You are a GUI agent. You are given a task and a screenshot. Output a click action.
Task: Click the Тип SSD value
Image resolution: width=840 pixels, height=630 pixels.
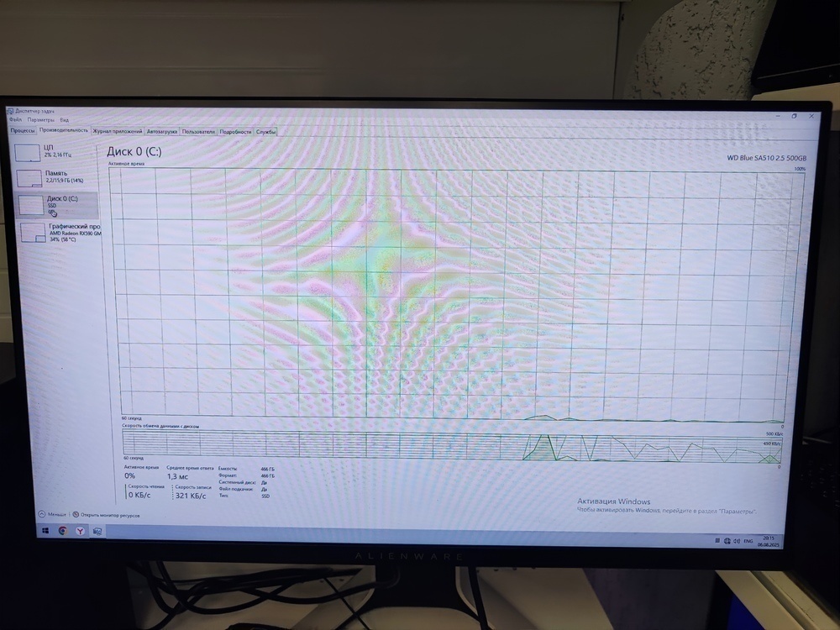(265, 496)
